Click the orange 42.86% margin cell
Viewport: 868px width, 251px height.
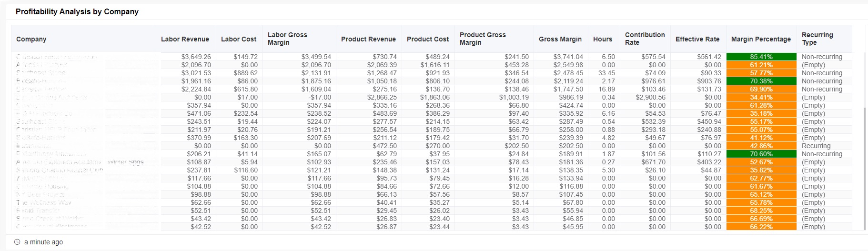(761, 146)
